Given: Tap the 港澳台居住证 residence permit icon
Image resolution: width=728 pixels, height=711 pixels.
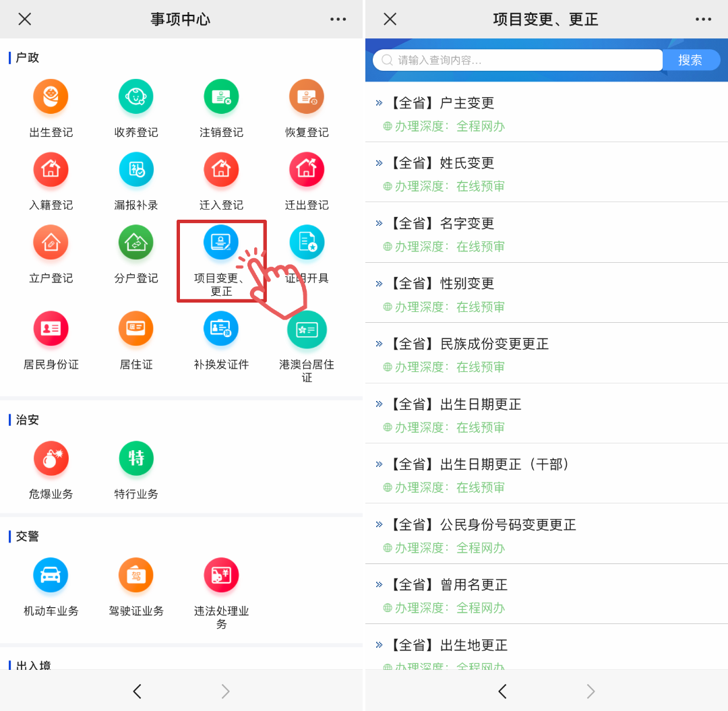Looking at the screenshot, I should point(307,330).
